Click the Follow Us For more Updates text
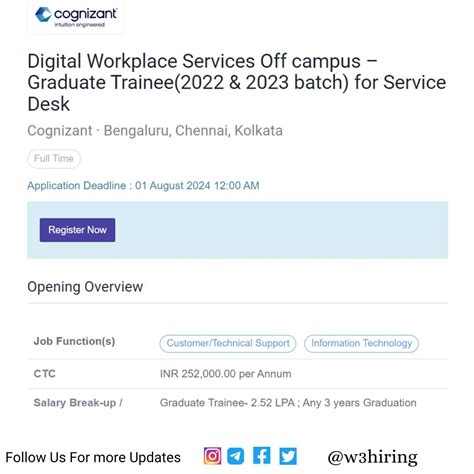Image resolution: width=474 pixels, height=474 pixels. pyautogui.click(x=93, y=458)
